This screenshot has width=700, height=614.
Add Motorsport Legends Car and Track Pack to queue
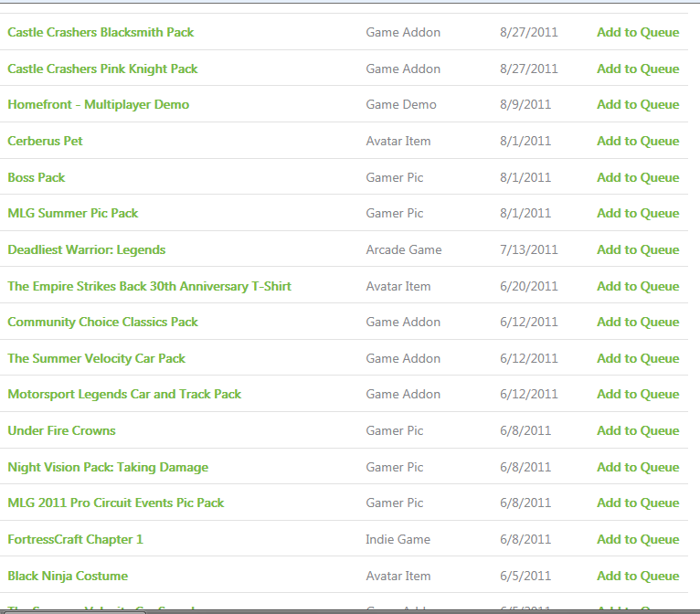click(638, 395)
